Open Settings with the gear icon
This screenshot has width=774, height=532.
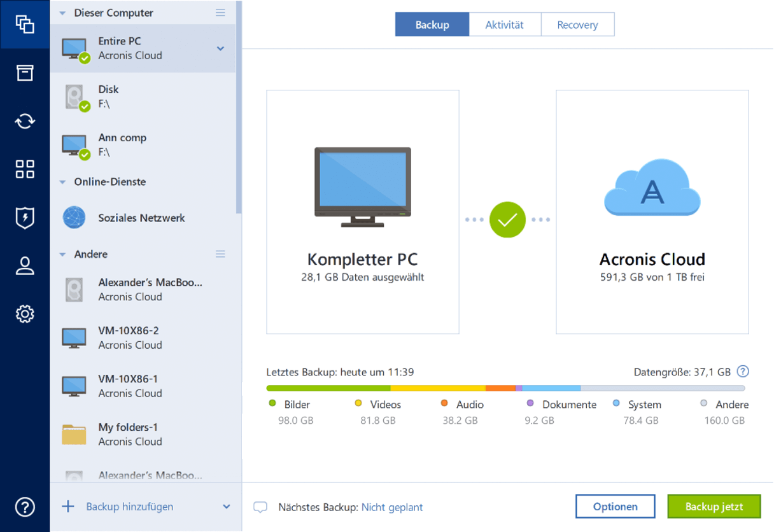(25, 314)
